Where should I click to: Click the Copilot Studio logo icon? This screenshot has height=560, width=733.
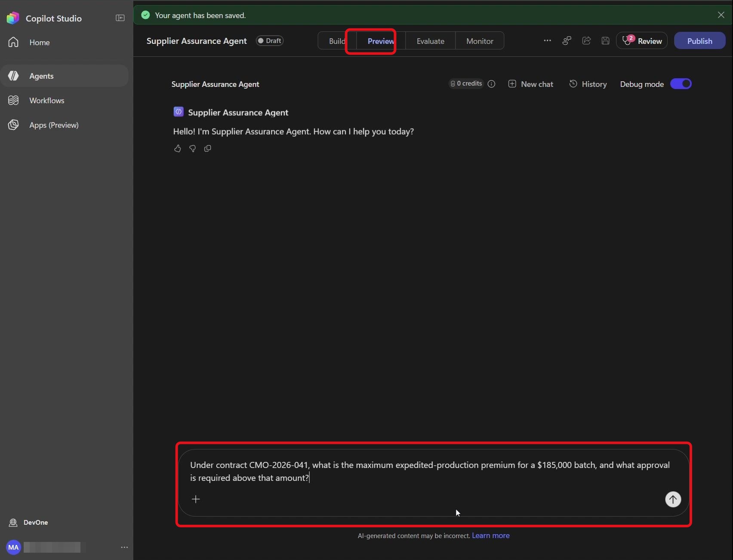point(13,18)
